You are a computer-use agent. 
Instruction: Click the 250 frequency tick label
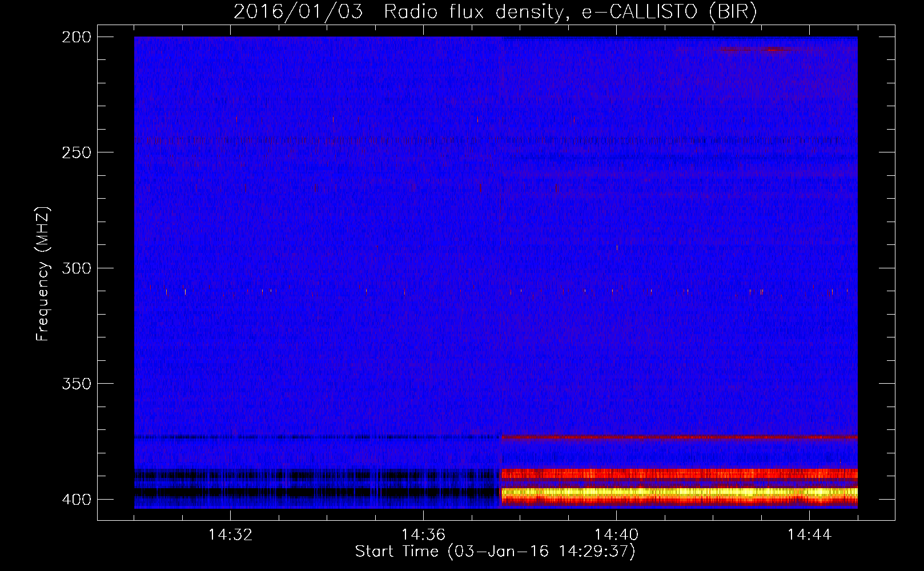77,152
